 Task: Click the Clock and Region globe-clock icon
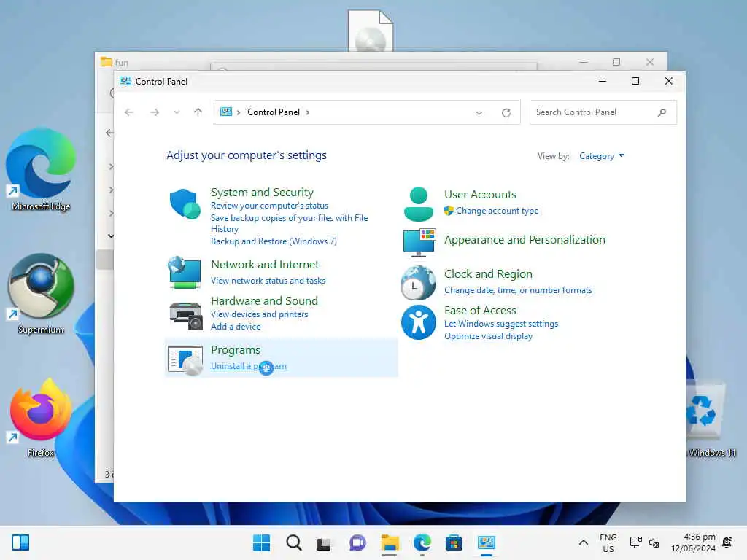click(x=418, y=283)
